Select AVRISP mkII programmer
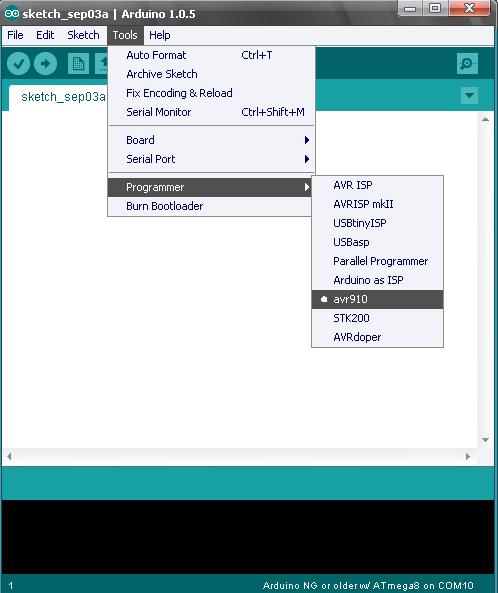The width and height of the screenshot is (498, 593). (377, 204)
